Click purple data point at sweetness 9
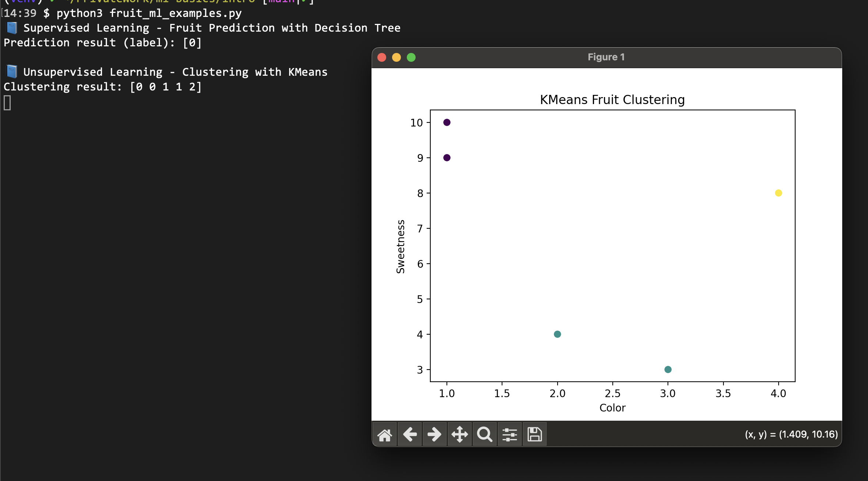The width and height of the screenshot is (868, 481). [447, 158]
